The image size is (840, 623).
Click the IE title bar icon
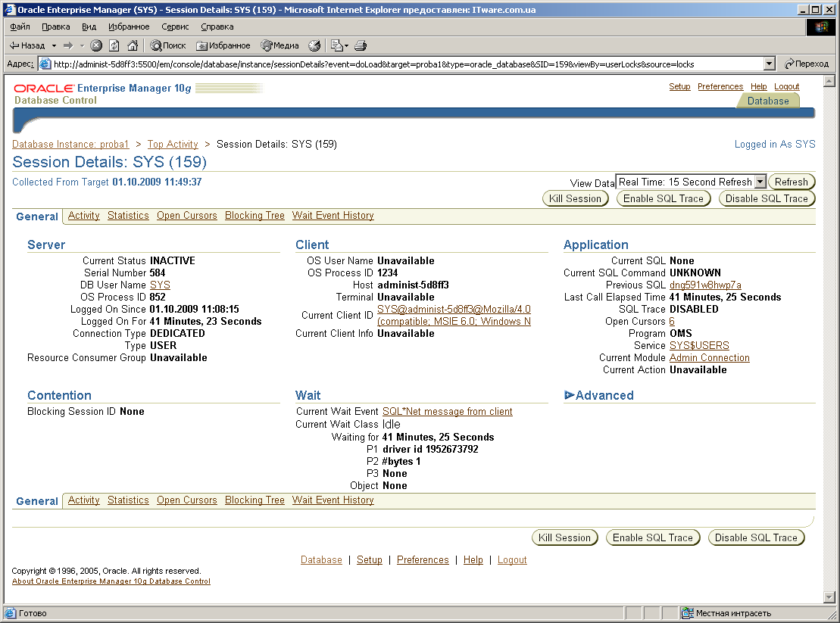point(9,10)
